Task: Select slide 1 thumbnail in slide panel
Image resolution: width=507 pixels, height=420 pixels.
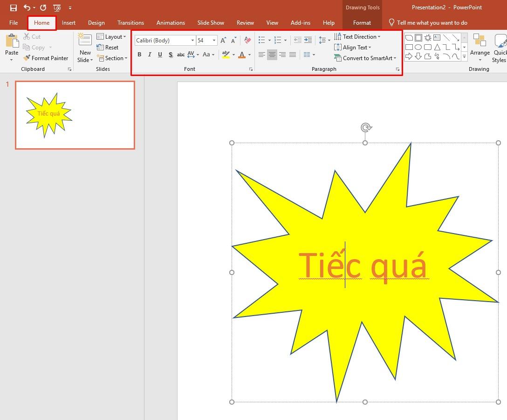Action: pyautogui.click(x=75, y=115)
